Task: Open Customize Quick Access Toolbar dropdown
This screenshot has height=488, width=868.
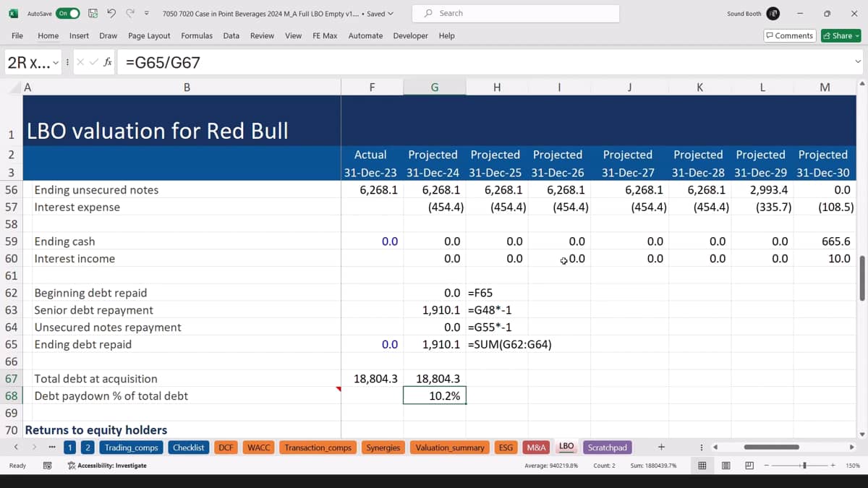Action: click(147, 13)
